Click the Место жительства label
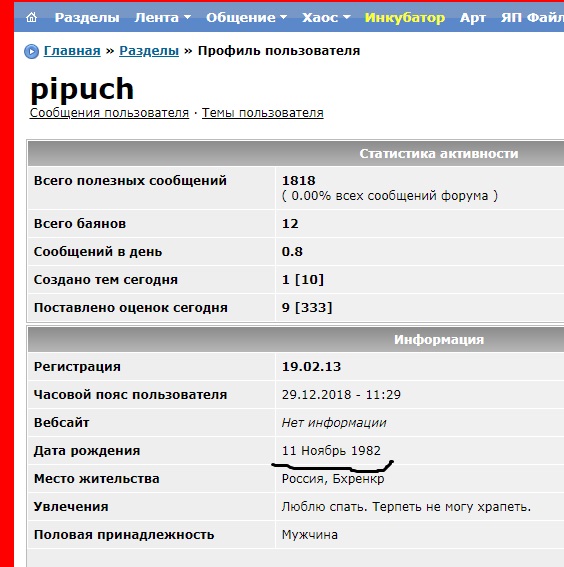 click(97, 479)
